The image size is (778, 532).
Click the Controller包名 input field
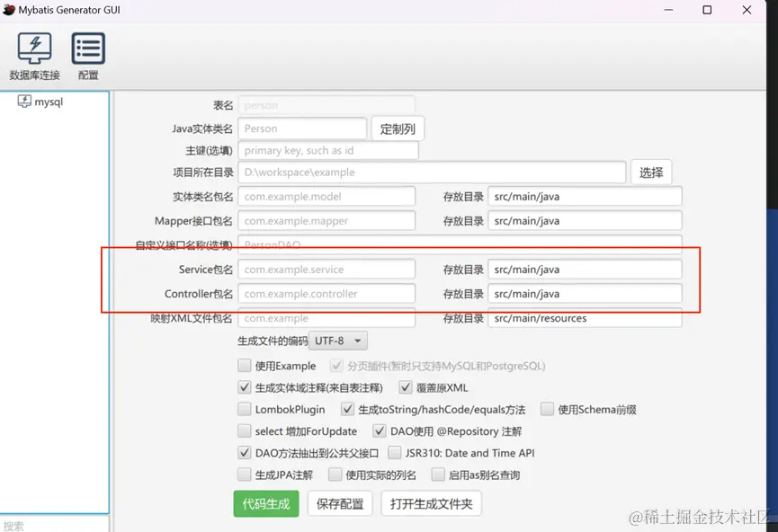click(326, 294)
